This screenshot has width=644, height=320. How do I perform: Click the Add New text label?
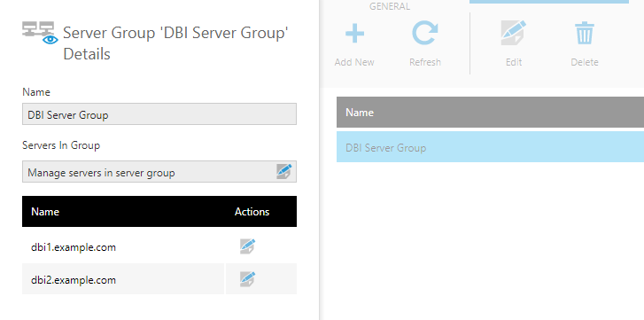point(354,62)
